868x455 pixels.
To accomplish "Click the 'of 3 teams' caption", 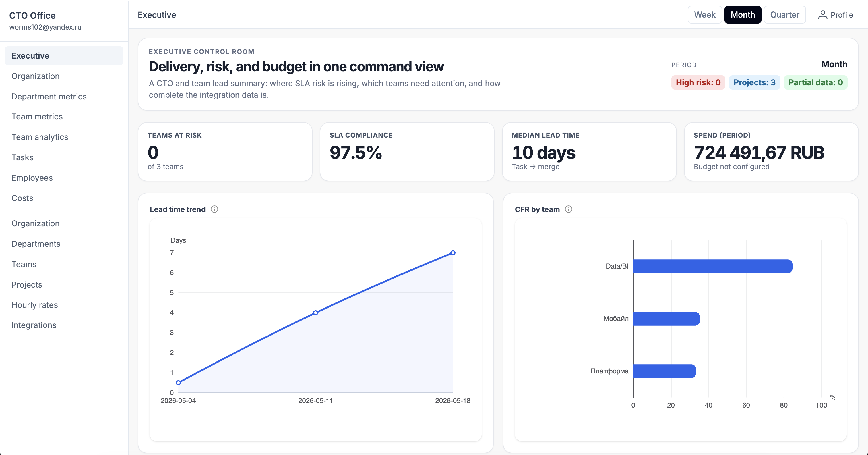I will click(x=165, y=167).
